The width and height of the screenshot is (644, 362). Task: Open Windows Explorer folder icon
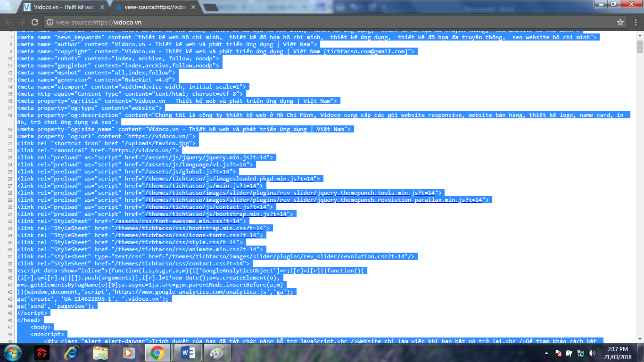[100, 353]
